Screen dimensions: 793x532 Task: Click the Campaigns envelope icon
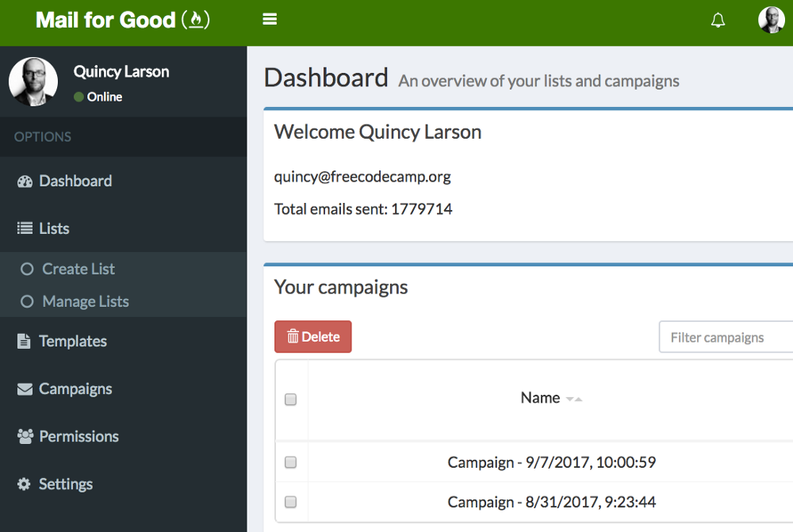(25, 389)
